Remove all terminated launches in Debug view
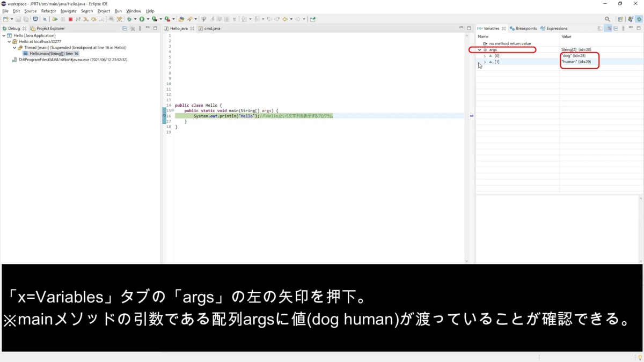 click(133, 28)
